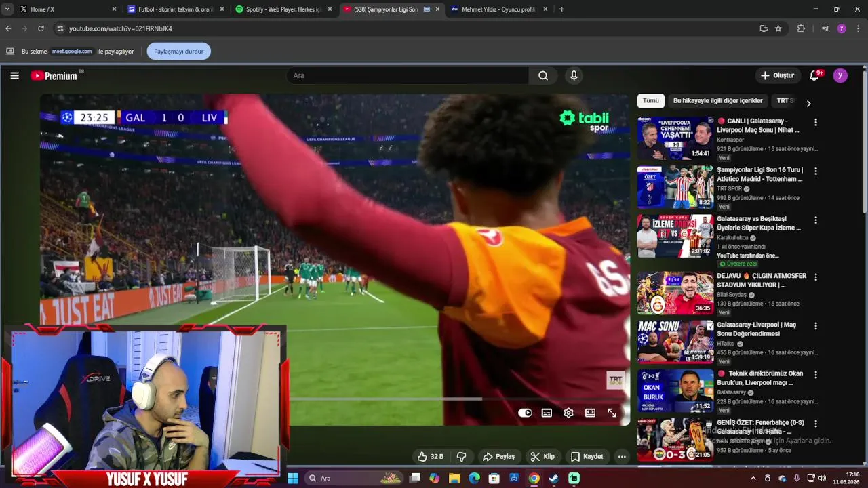Close the Spotify Web Player tab

(x=330, y=9)
